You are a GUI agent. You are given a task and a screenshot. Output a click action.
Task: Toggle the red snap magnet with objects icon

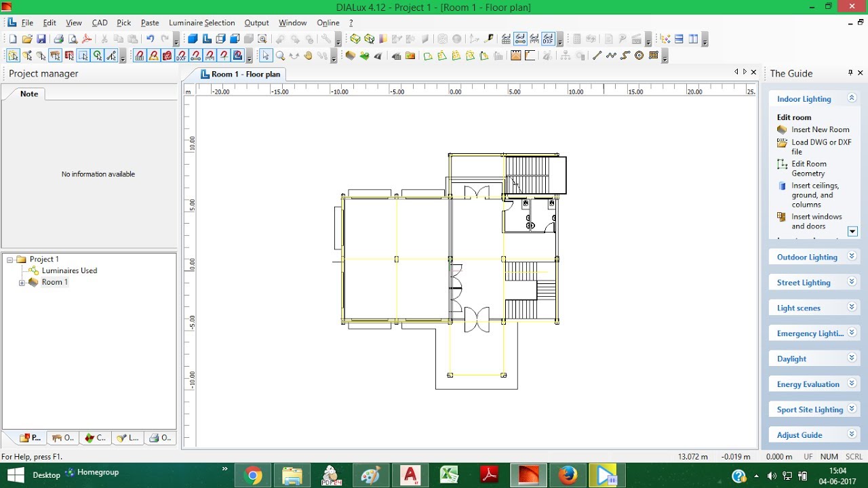[x=167, y=56]
